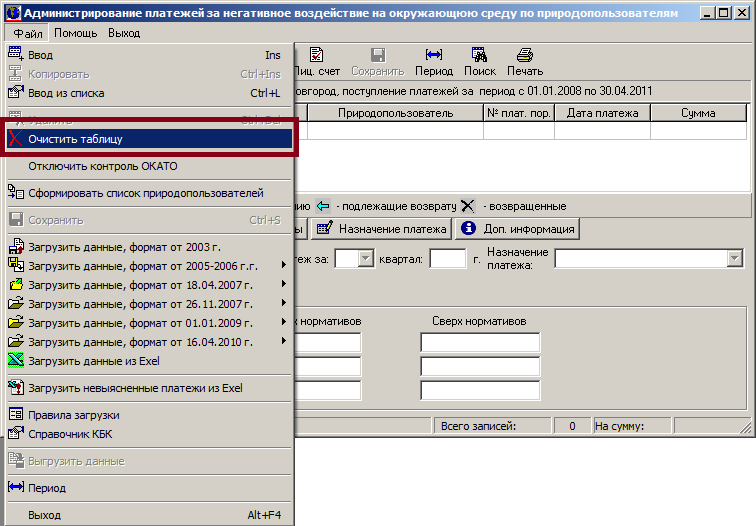Click the Лиц. счет toolbar icon
The width and height of the screenshot is (756, 526).
316,62
